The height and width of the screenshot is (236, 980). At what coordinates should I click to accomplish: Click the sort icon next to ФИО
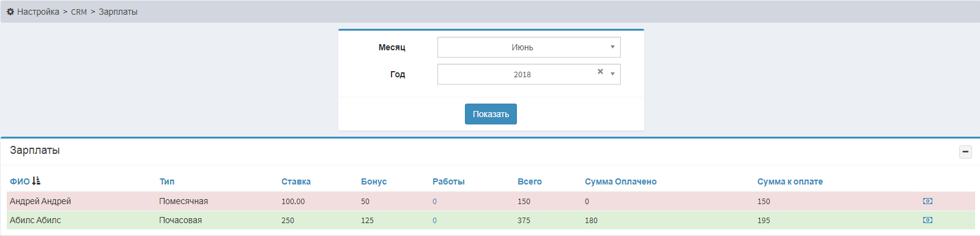(36, 181)
